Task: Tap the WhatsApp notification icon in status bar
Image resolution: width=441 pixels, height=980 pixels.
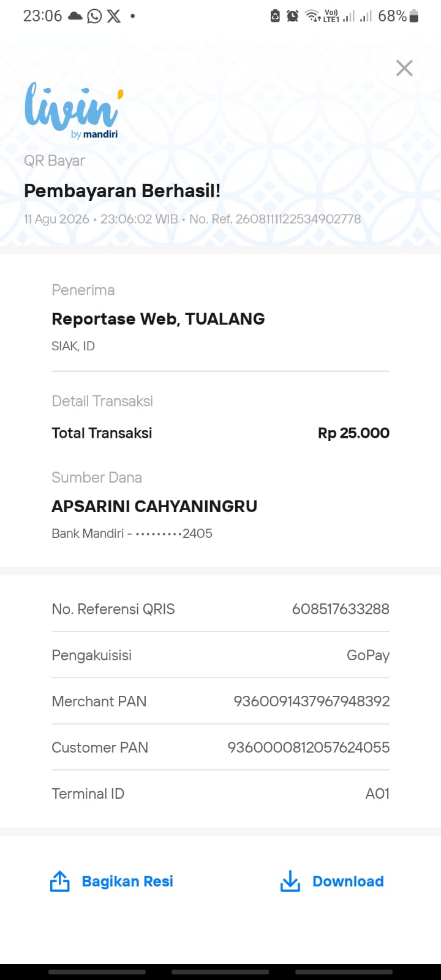Action: click(x=94, y=16)
